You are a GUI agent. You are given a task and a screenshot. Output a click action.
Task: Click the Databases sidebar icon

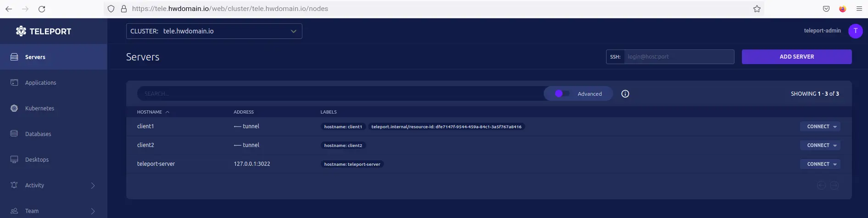click(14, 134)
